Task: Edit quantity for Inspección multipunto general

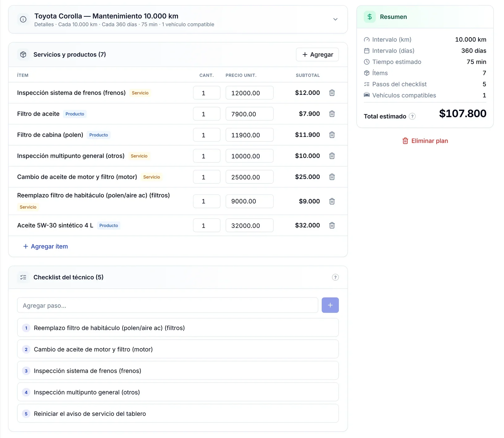Action: (207, 156)
